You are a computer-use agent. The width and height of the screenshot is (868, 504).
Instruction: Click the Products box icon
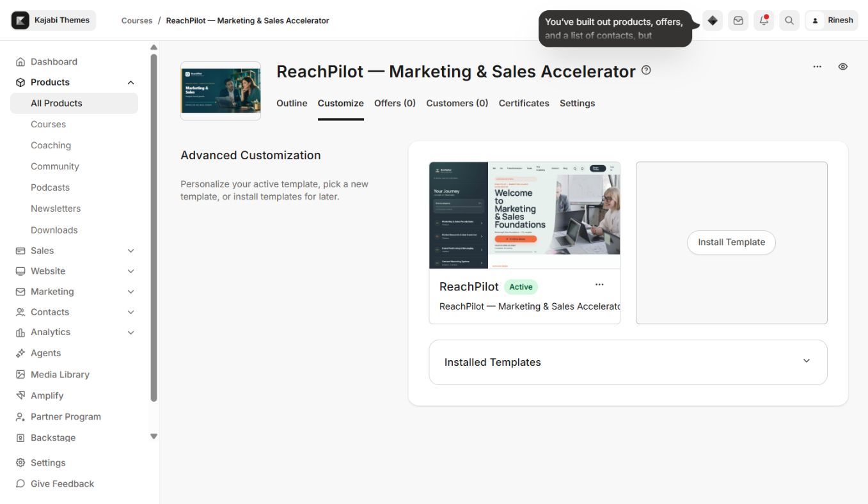tap(20, 83)
